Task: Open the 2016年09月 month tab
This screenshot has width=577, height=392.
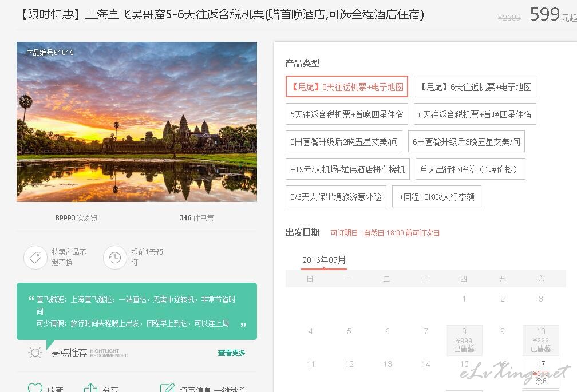Action: click(x=324, y=260)
